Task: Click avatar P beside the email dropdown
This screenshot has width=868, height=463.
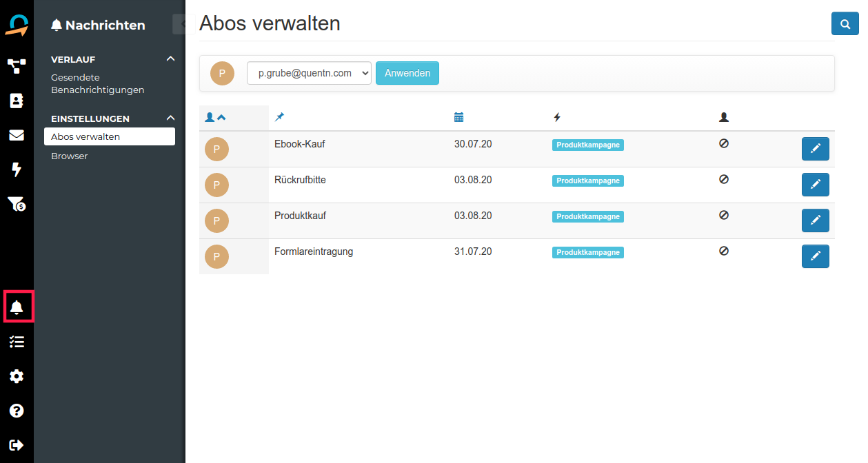Action: coord(222,73)
